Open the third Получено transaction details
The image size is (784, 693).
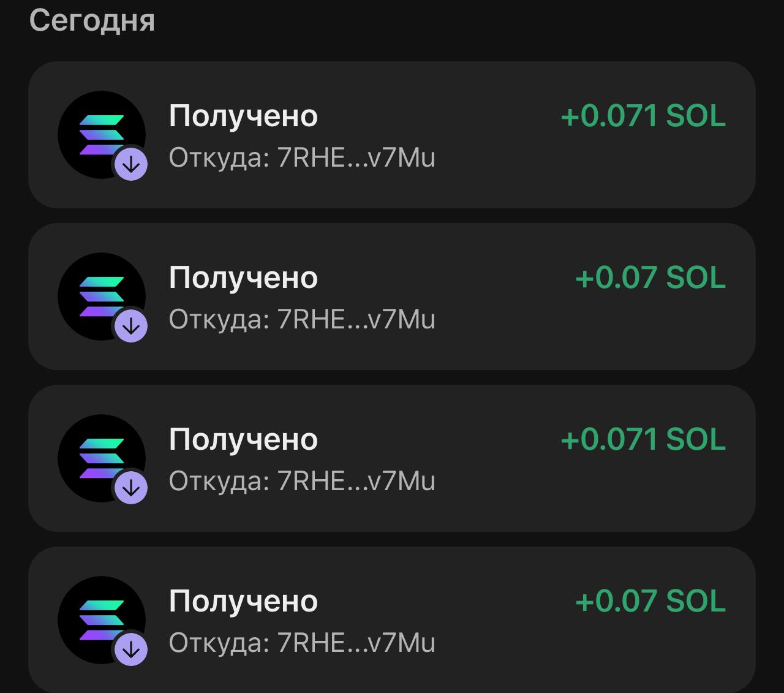[392, 459]
